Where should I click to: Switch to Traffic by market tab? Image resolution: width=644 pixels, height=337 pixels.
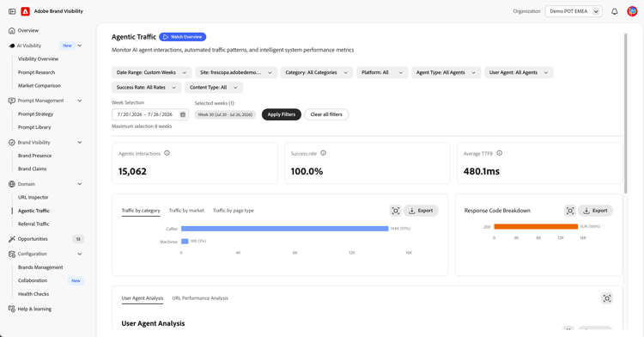[x=186, y=211]
